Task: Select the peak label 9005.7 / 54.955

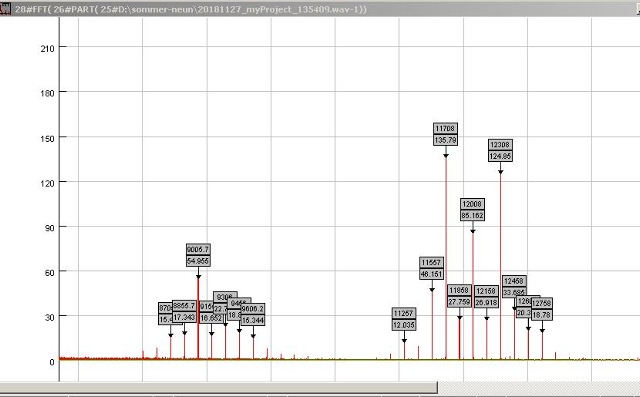Action: click(x=198, y=255)
